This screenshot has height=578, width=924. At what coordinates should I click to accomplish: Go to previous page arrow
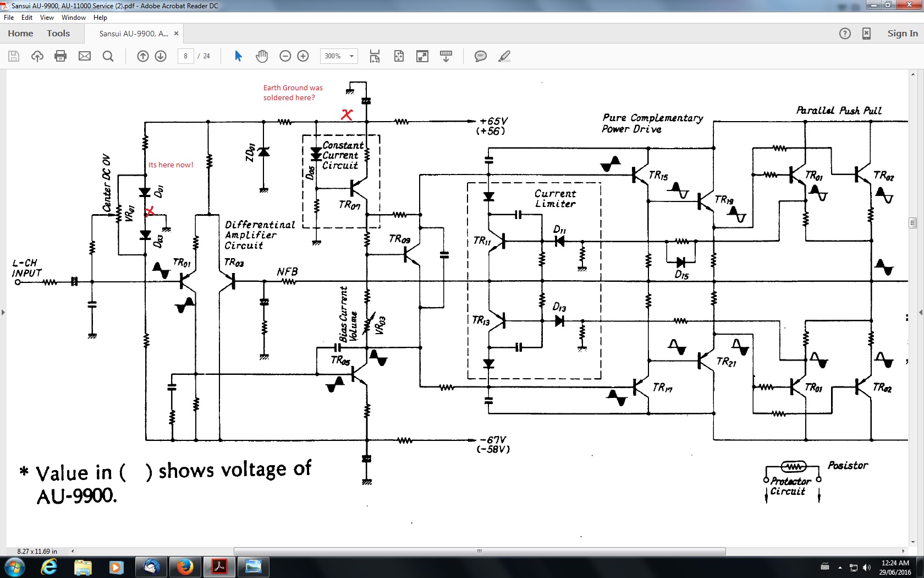pyautogui.click(x=143, y=56)
